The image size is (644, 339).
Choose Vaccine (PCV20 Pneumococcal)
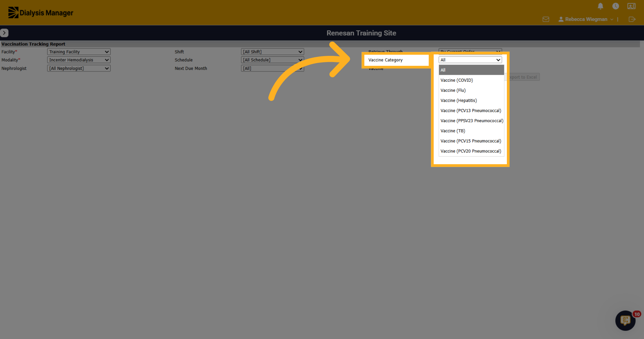[471, 151]
